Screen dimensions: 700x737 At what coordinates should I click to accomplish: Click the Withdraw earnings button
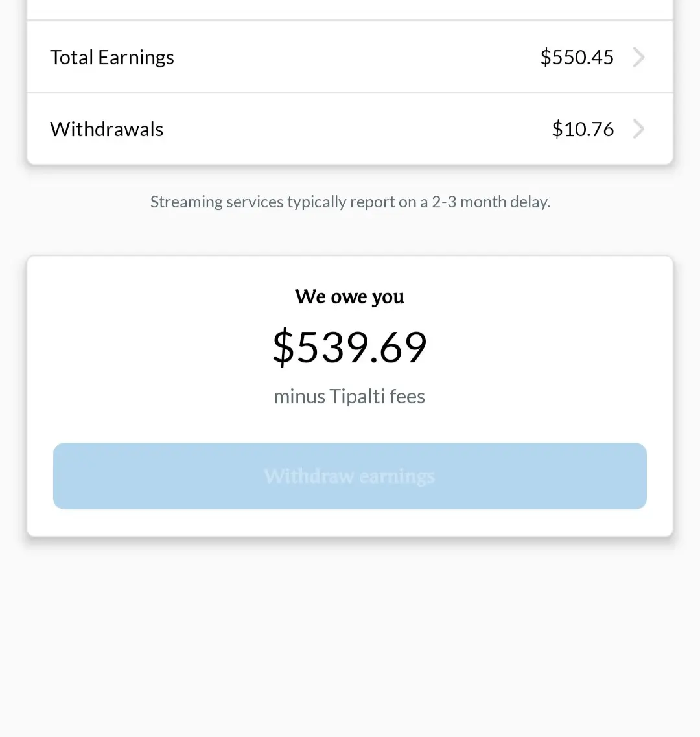[350, 476]
